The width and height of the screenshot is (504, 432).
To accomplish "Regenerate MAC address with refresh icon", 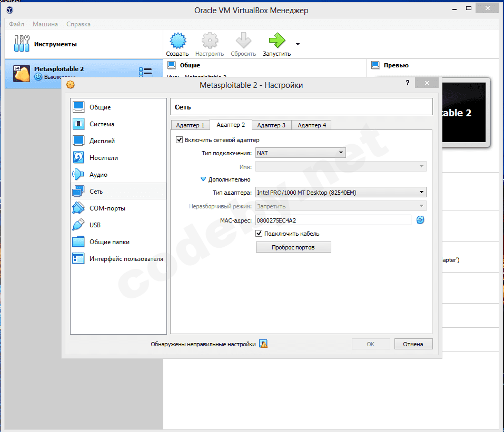I will click(420, 220).
